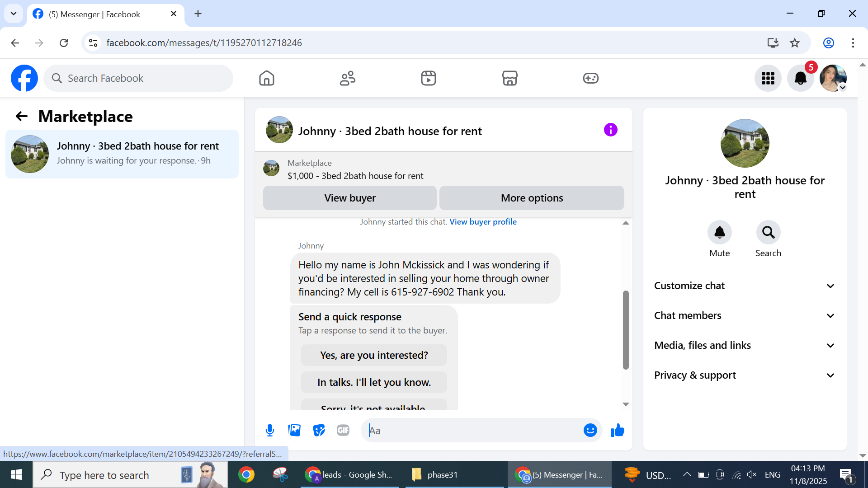Image resolution: width=868 pixels, height=488 pixels.
Task: Record a voice clip with microphone icon
Action: click(x=270, y=430)
